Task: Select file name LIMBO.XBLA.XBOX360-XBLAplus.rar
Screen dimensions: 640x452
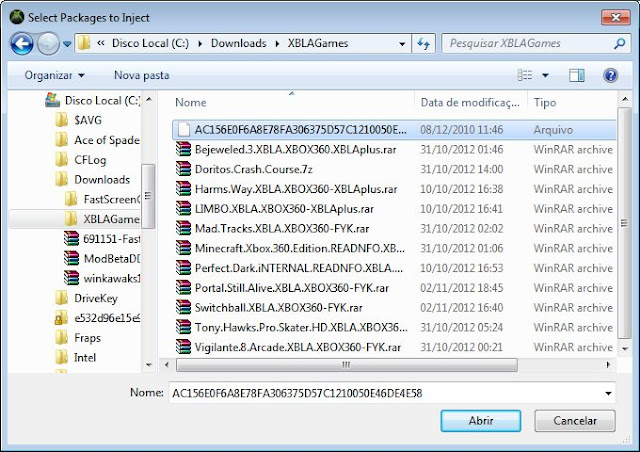Action: [284, 209]
